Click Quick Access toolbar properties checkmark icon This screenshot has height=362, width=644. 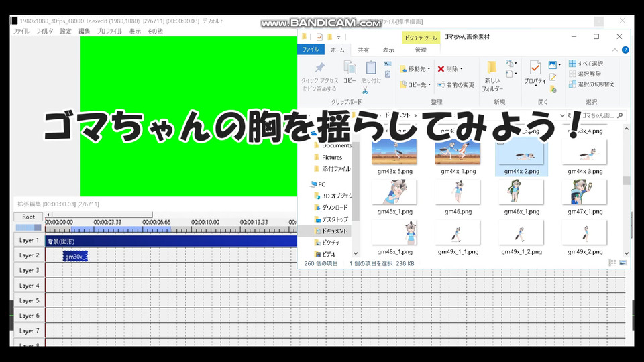[319, 37]
